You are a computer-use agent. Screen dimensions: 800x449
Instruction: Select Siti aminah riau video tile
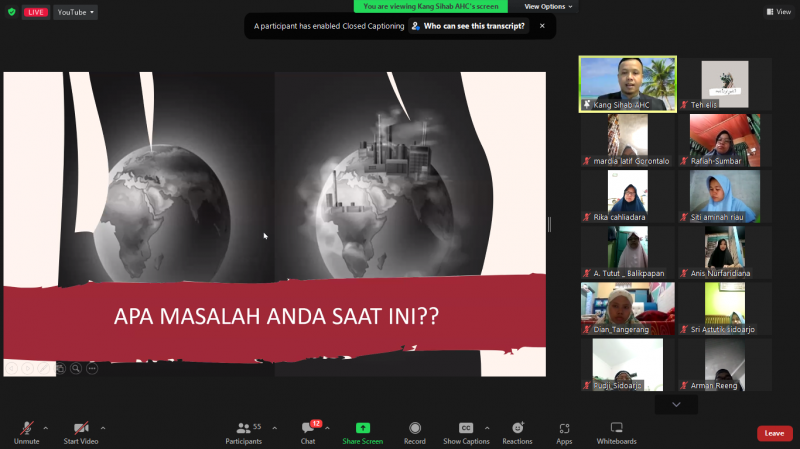click(725, 196)
